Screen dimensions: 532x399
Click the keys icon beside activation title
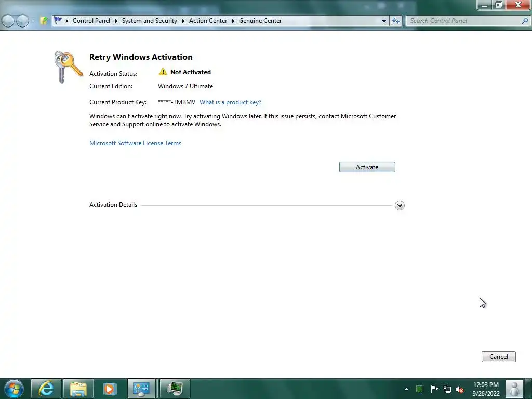tap(68, 67)
